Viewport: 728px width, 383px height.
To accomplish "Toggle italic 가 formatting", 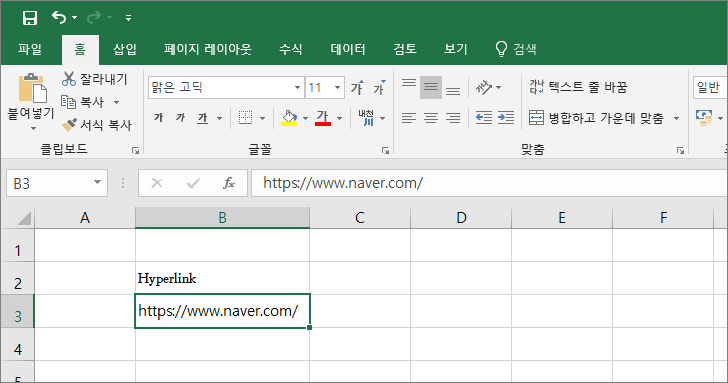I will pos(181,118).
